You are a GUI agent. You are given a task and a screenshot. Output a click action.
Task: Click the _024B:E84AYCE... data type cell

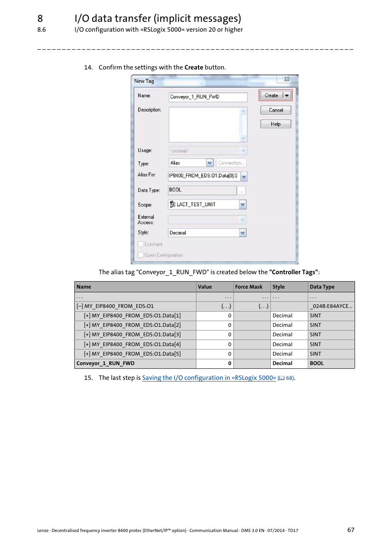click(x=331, y=306)
